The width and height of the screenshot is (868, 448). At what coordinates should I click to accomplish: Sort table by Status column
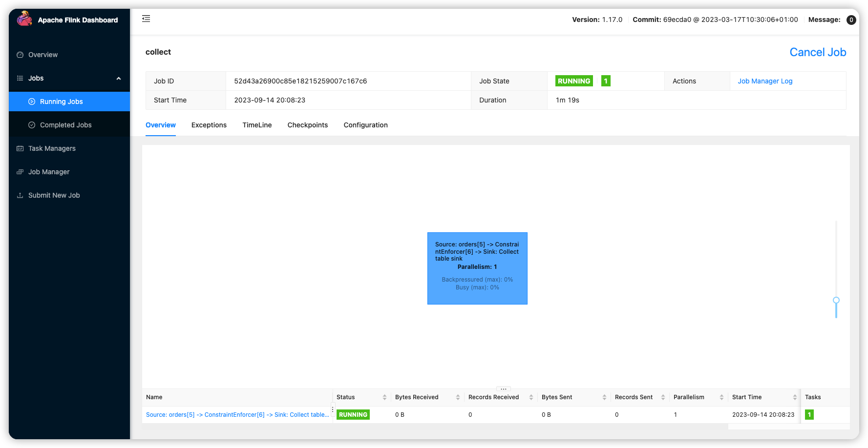(x=384, y=397)
